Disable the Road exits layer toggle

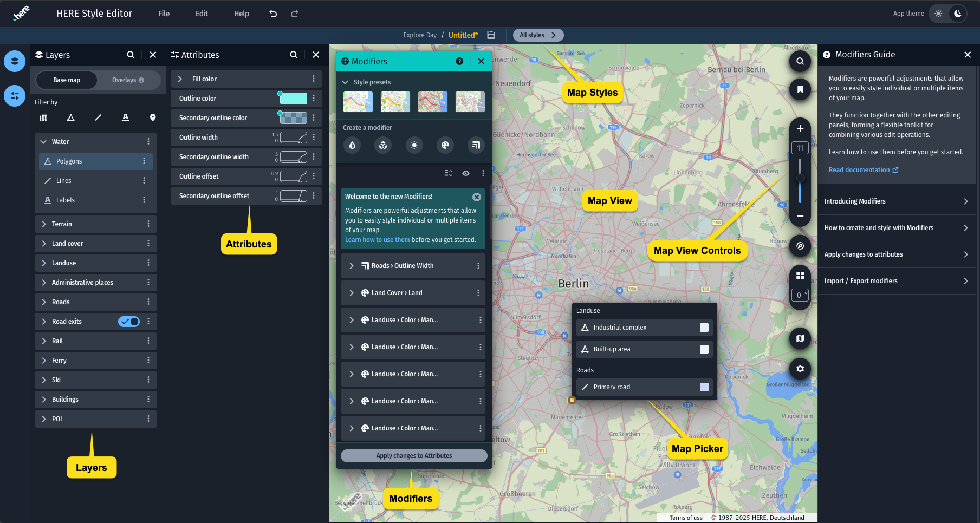click(x=128, y=321)
